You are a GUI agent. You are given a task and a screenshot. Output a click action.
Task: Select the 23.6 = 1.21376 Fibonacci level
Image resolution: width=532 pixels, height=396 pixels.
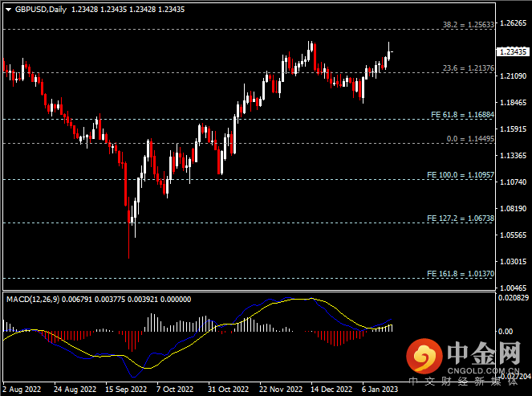tap(468, 68)
